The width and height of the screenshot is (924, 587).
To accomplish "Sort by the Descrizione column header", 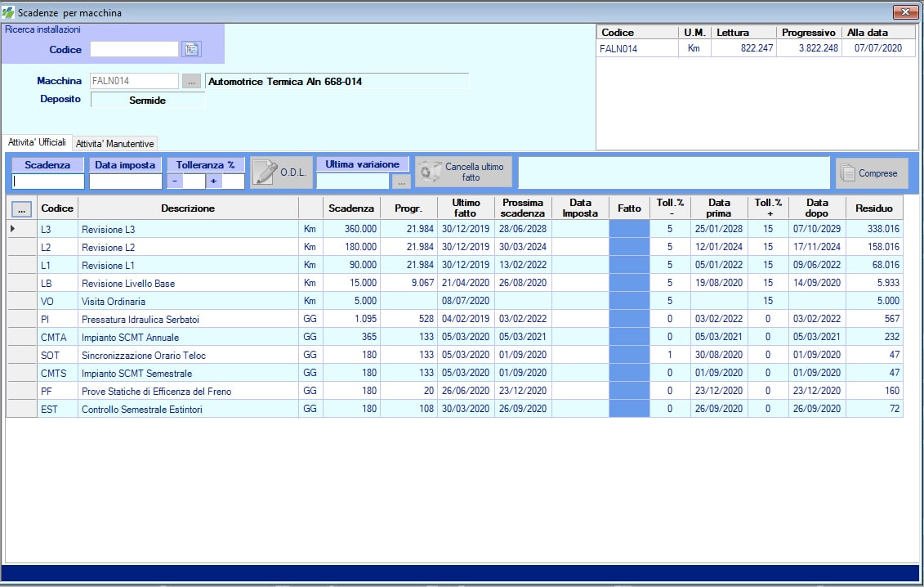I will [x=188, y=208].
